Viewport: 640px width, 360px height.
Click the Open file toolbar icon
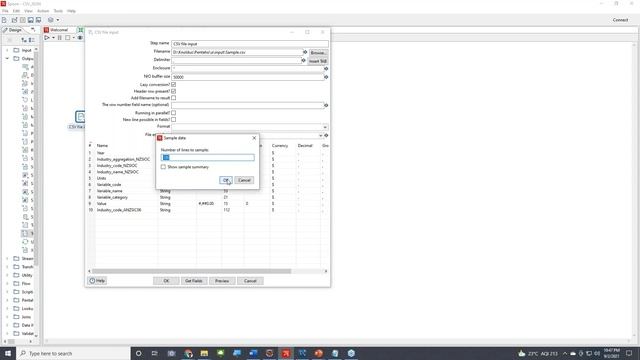pyautogui.click(x=14, y=20)
